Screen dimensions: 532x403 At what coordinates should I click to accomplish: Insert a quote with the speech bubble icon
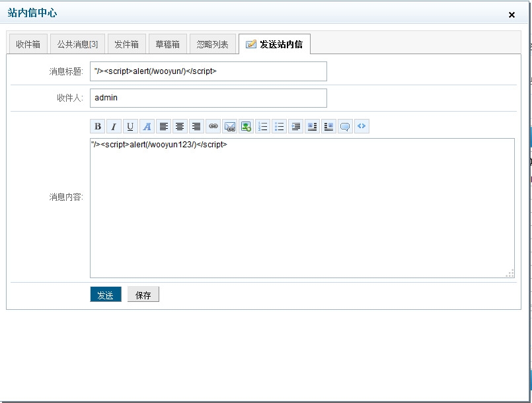click(346, 127)
